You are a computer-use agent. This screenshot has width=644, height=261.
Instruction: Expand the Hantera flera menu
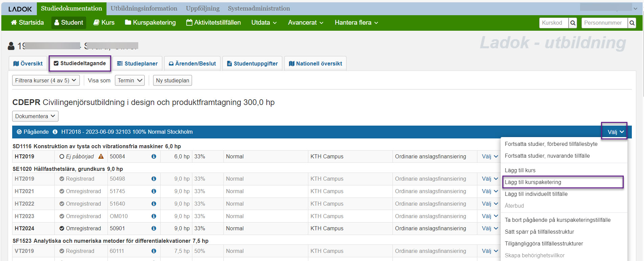click(356, 23)
